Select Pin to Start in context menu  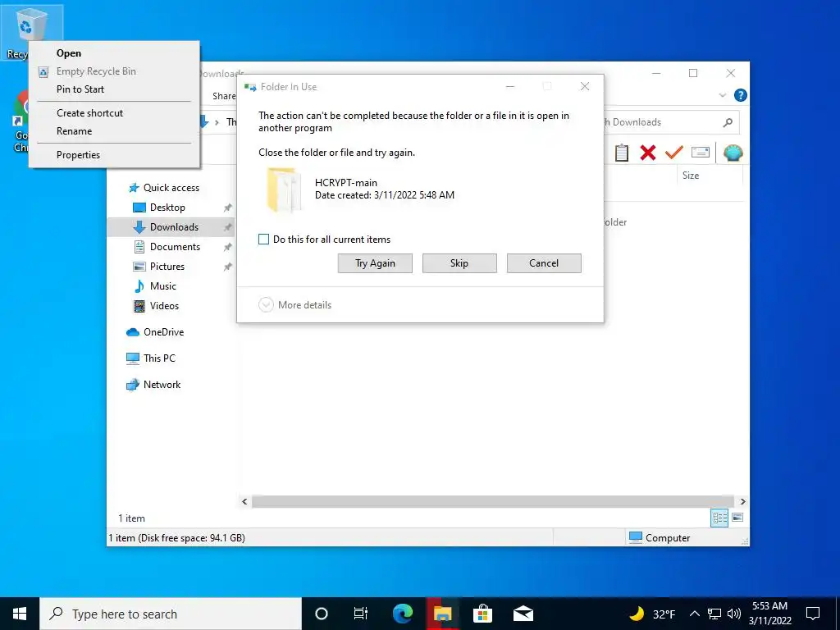114,89
